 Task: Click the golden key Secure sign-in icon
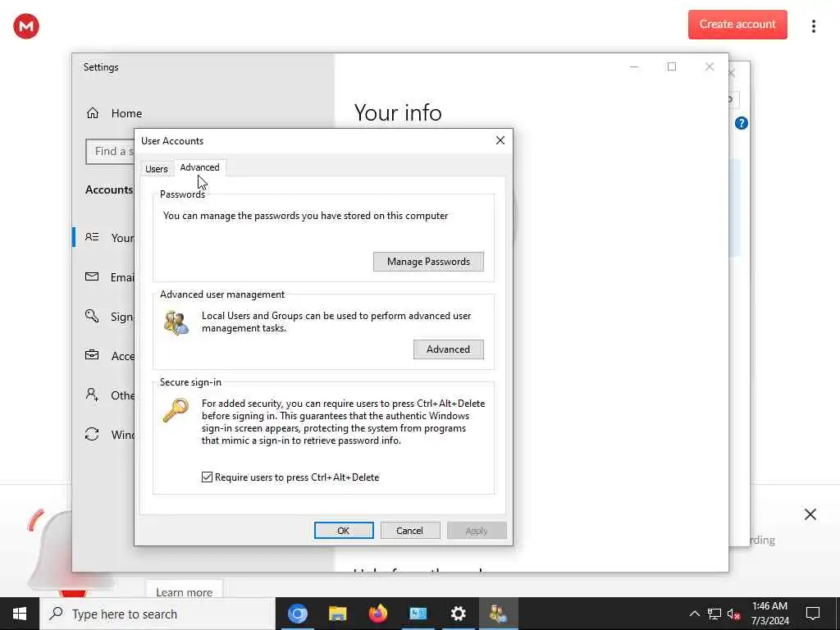pyautogui.click(x=176, y=410)
